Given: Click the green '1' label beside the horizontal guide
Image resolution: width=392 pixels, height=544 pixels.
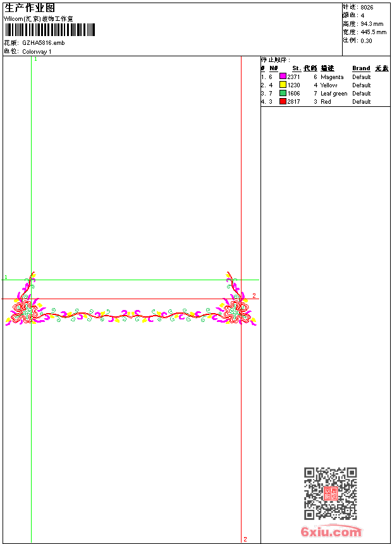Looking at the screenshot, I should (x=6, y=277).
